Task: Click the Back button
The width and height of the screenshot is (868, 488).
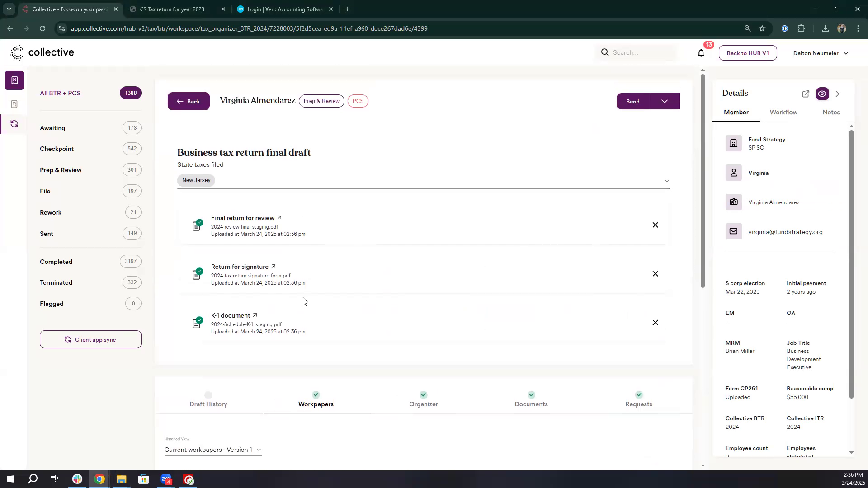Action: click(x=189, y=101)
